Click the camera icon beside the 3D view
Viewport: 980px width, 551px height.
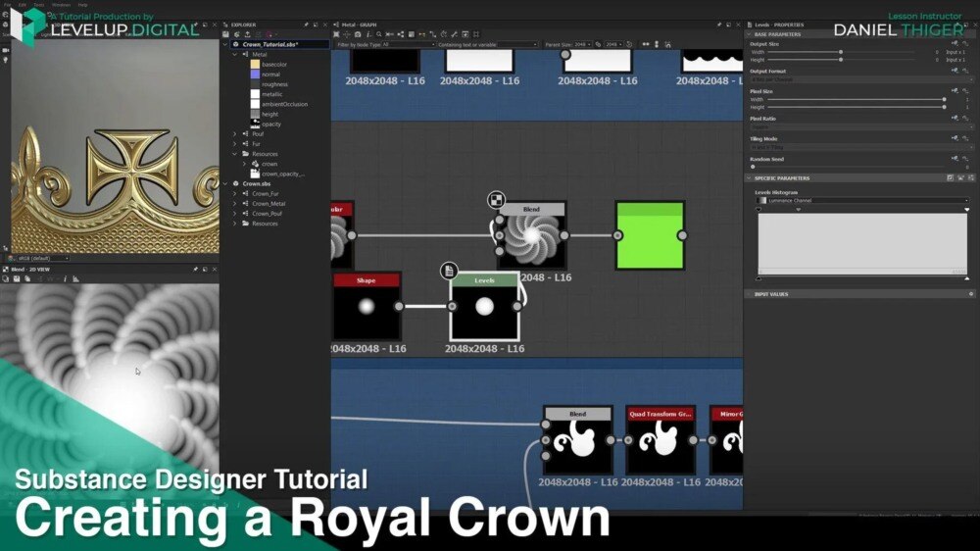tap(6, 50)
